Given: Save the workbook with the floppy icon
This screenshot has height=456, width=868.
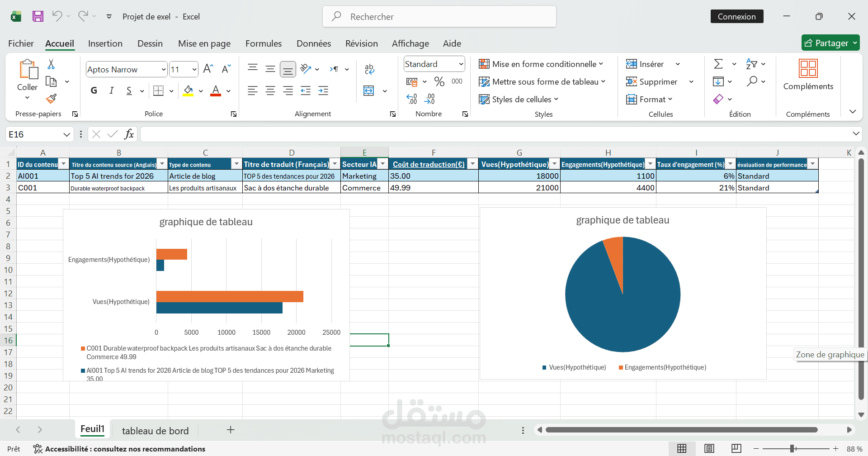Looking at the screenshot, I should pyautogui.click(x=38, y=16).
